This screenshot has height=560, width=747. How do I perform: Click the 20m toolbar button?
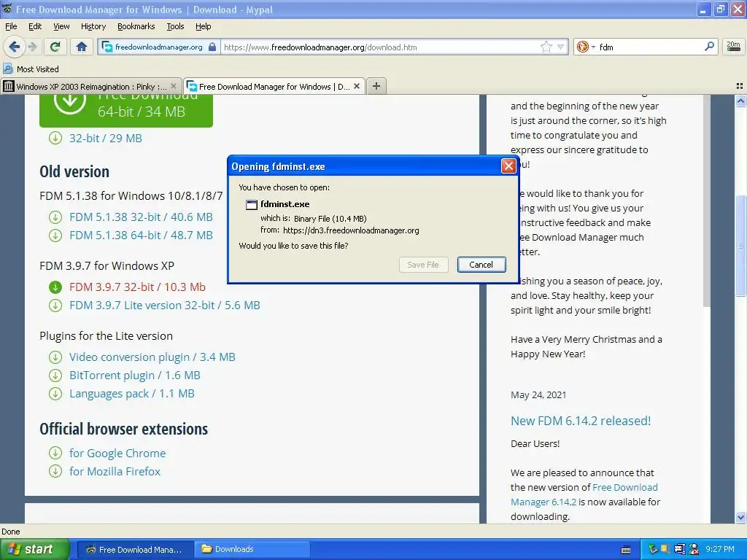click(733, 46)
